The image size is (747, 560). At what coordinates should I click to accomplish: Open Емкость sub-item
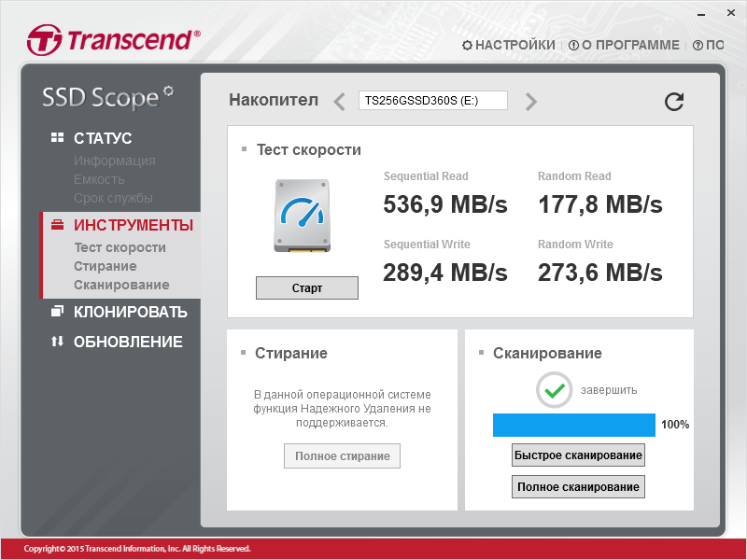pos(99,179)
